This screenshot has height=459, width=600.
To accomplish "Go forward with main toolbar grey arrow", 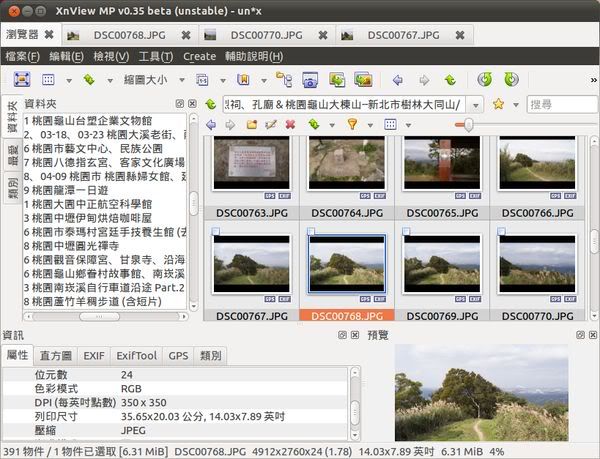I will click(424, 80).
